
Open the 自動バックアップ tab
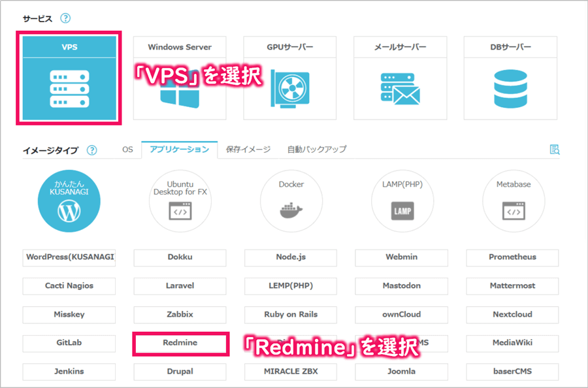tap(317, 150)
